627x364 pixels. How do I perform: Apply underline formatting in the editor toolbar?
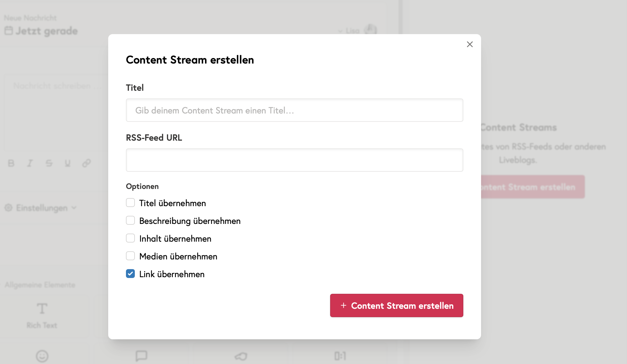pos(67,163)
